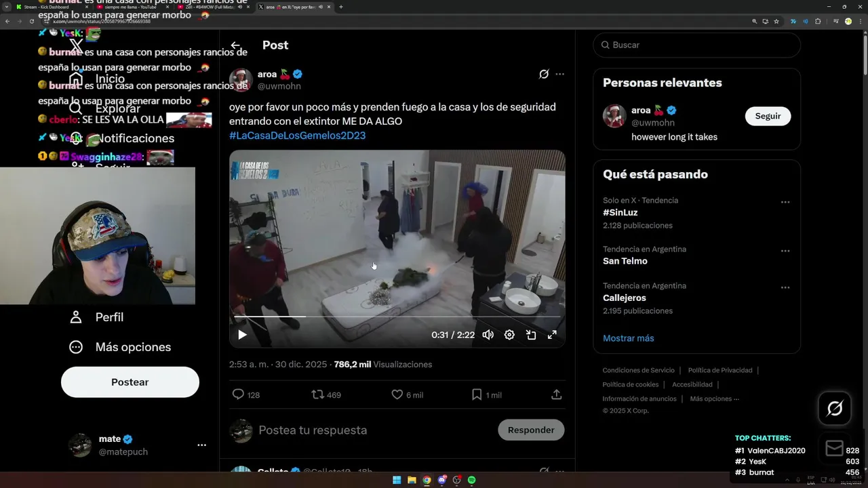Image resolution: width=868 pixels, height=488 pixels.
Task: Open options for the Callejeros trend
Action: tap(785, 287)
